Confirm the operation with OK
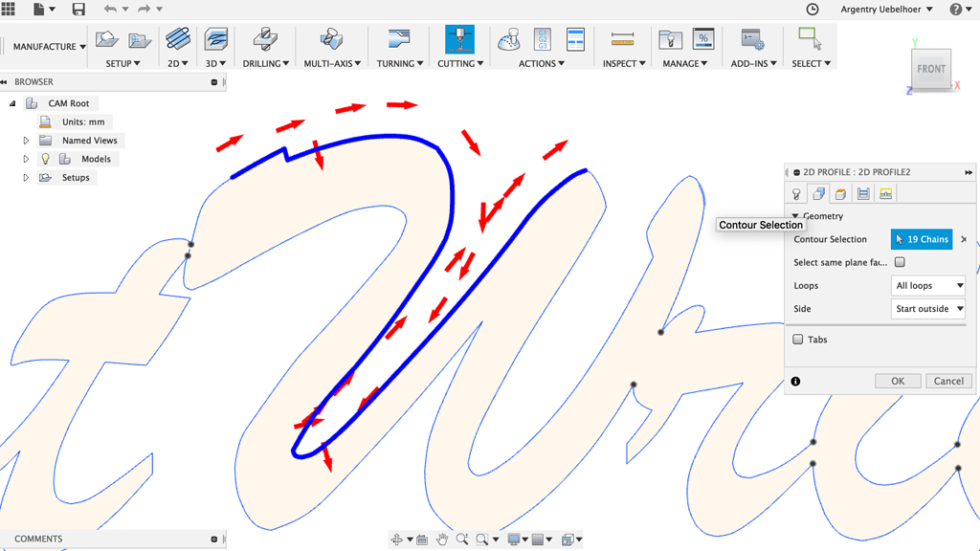The width and height of the screenshot is (980, 551). click(x=897, y=381)
